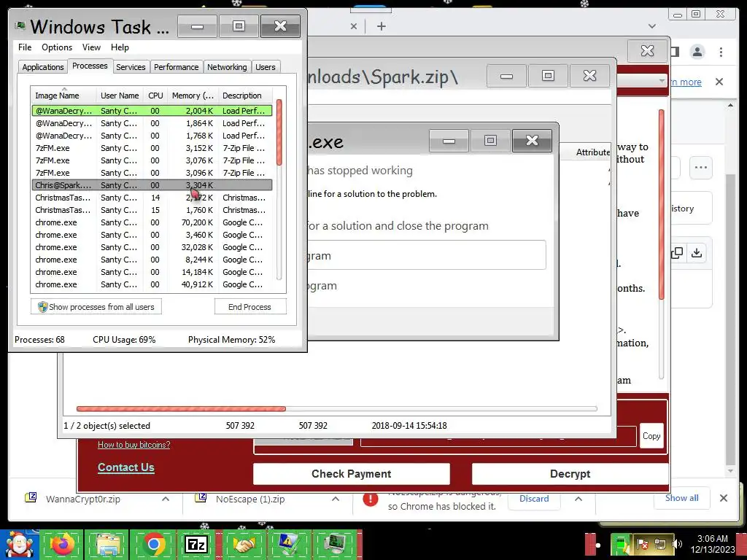The image size is (747, 560).
Task: Switch to Task Manager taskbar icon
Action: (x=336, y=545)
